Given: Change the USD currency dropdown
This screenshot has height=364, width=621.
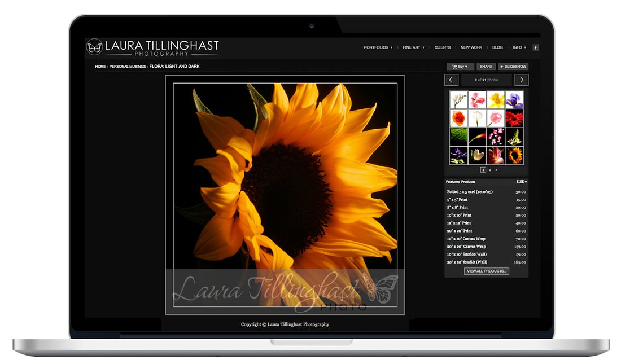Looking at the screenshot, I should tap(522, 182).
